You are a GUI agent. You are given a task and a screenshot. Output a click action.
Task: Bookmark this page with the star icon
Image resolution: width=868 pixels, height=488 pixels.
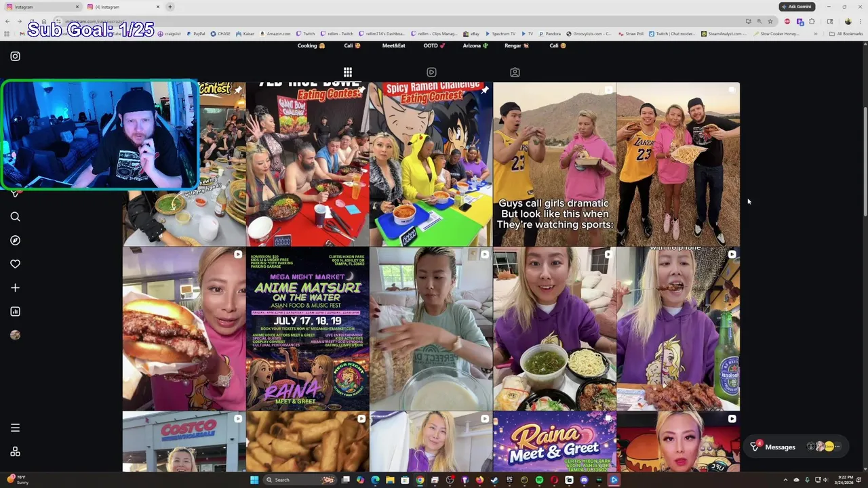click(770, 21)
